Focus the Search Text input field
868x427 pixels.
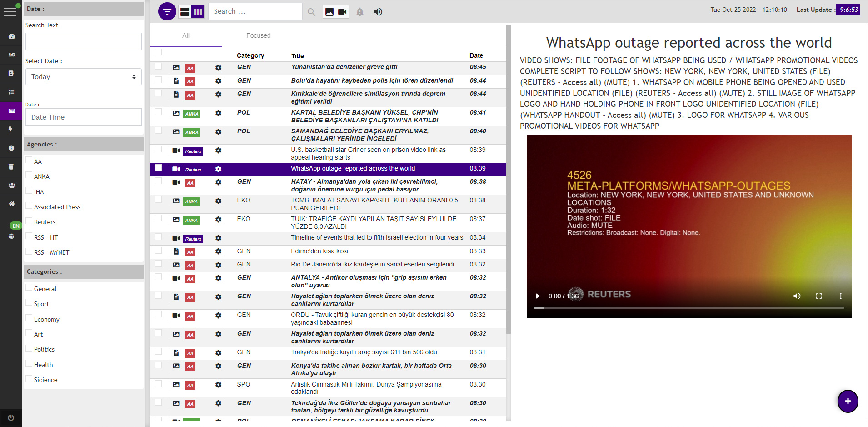pos(84,41)
